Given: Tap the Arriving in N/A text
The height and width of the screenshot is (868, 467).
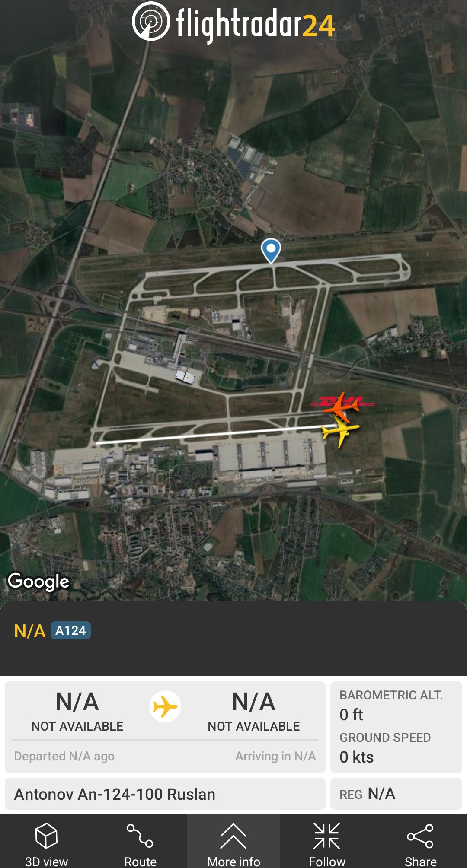Looking at the screenshot, I should (275, 756).
